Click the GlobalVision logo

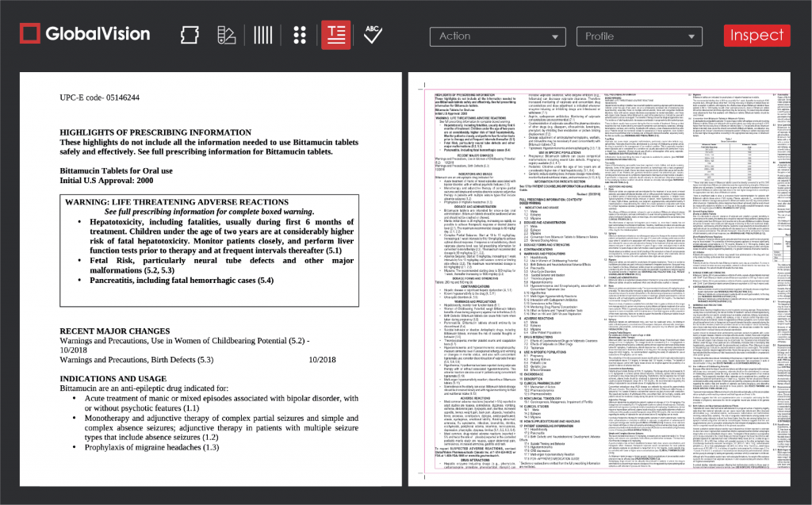pyautogui.click(x=85, y=34)
